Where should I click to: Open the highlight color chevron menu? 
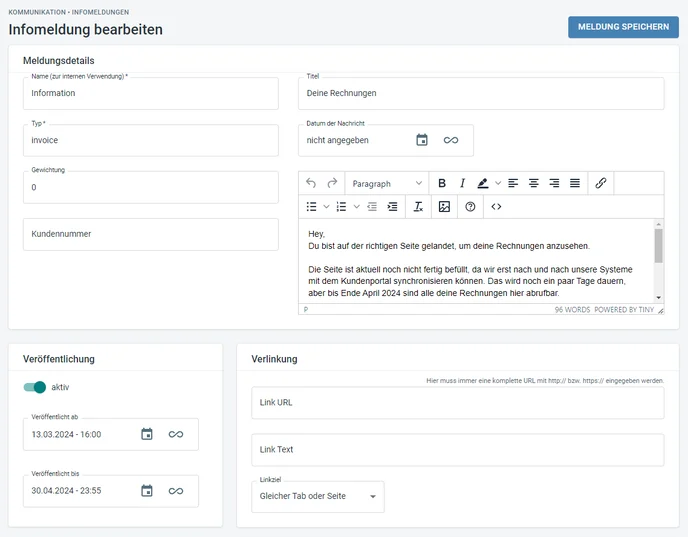[498, 183]
